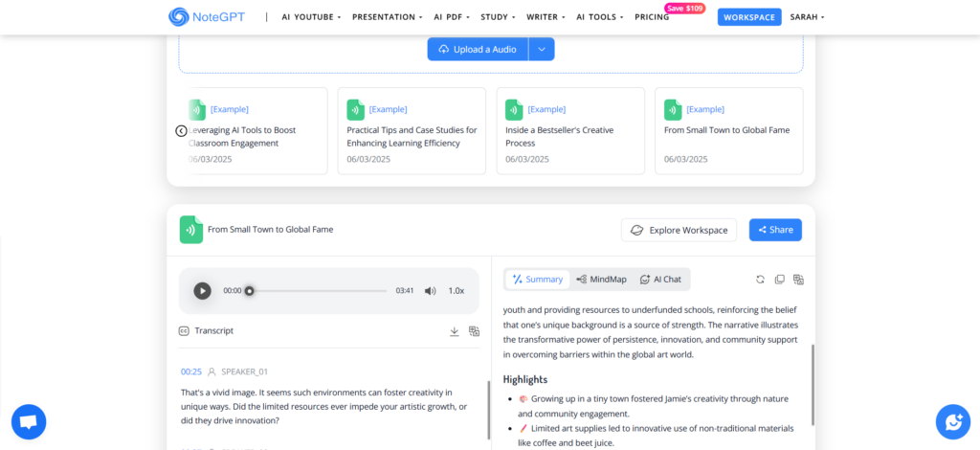Regenerate the summary with refresh icon
Screen dimensions: 980x450
click(x=760, y=280)
